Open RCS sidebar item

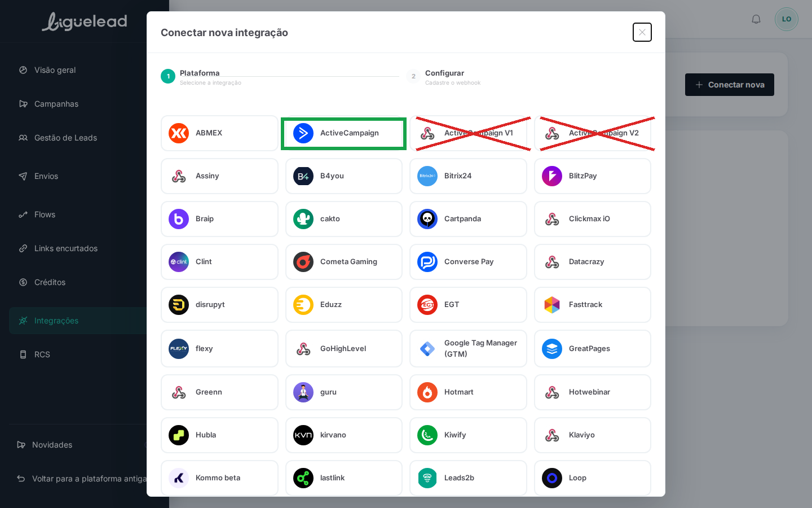pos(78,354)
